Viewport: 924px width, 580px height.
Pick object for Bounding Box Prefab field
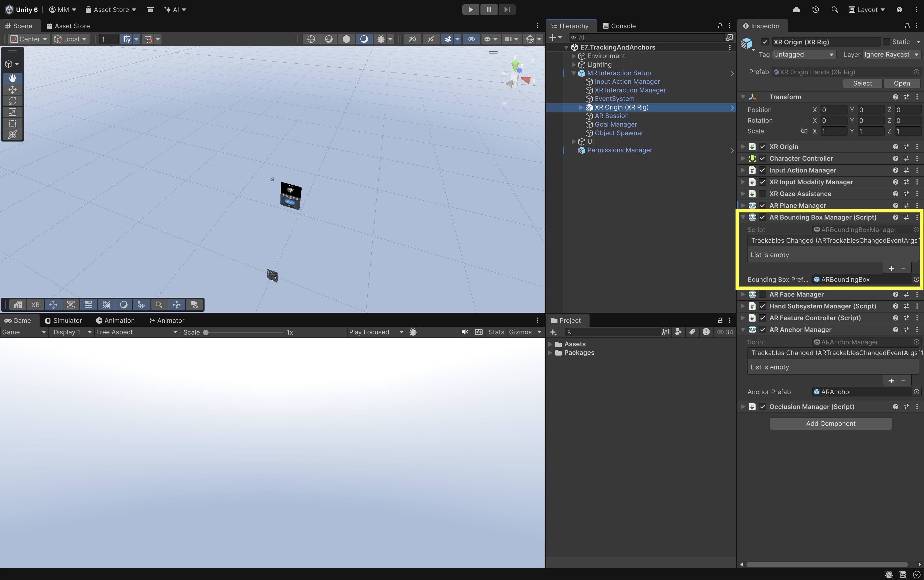coord(916,279)
